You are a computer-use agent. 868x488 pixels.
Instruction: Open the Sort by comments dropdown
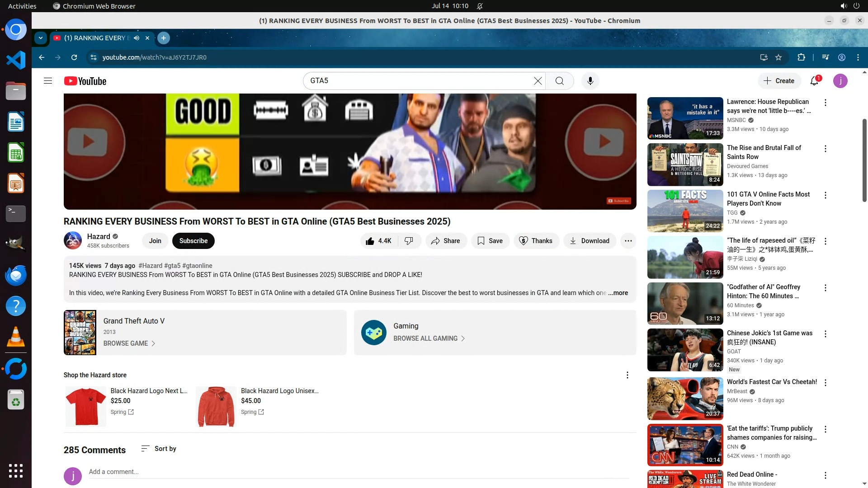tap(159, 449)
